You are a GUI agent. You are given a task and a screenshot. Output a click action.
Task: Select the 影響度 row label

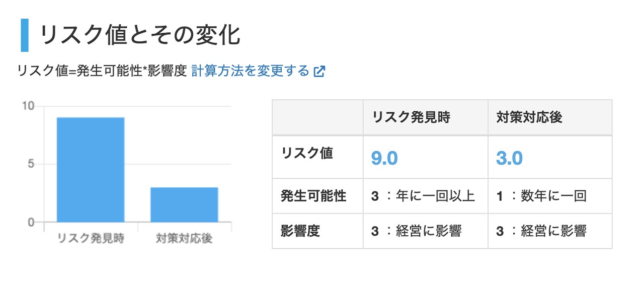(x=300, y=231)
